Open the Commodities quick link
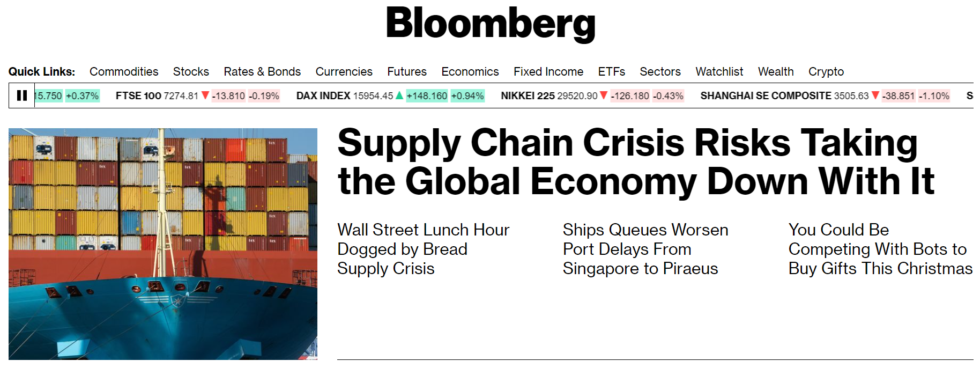The image size is (980, 368). pyautogui.click(x=124, y=71)
